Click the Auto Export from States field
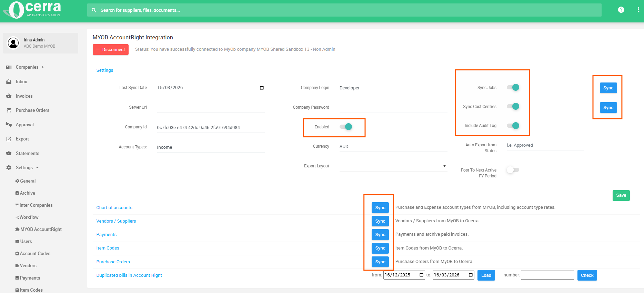 545,145
